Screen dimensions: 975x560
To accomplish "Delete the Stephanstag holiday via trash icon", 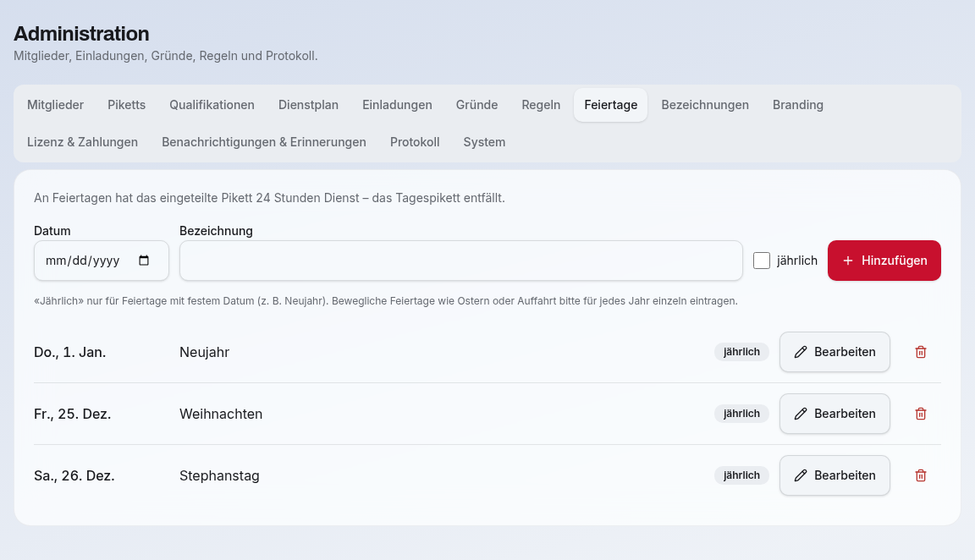I will pos(921,475).
